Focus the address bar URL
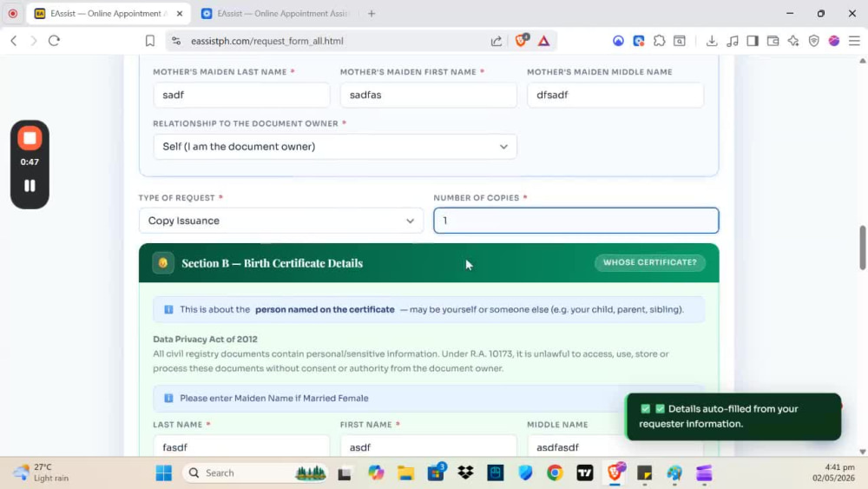The width and height of the screenshot is (868, 489). pyautogui.click(x=266, y=41)
